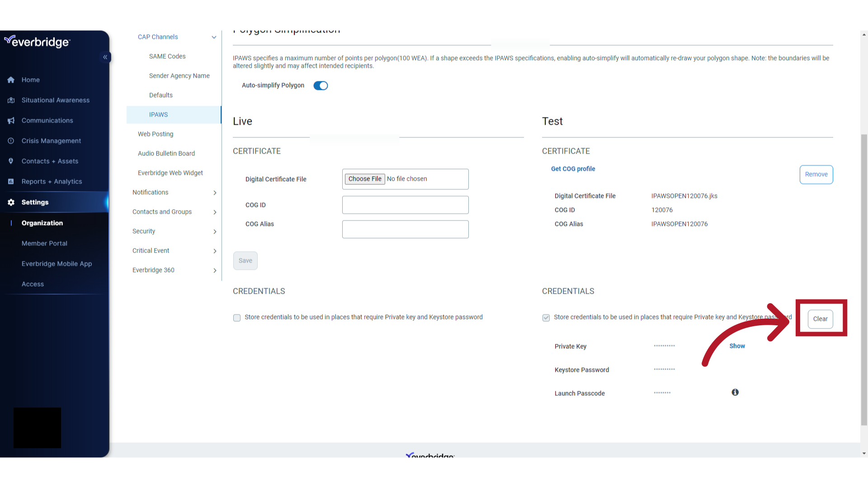The image size is (868, 488).
Task: Click the Crisis Management icon
Action: [11, 141]
